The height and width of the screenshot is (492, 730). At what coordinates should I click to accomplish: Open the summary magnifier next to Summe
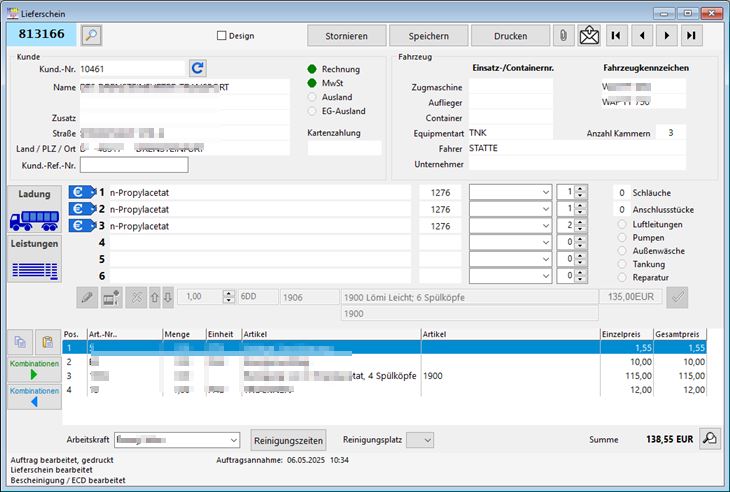[x=708, y=438]
